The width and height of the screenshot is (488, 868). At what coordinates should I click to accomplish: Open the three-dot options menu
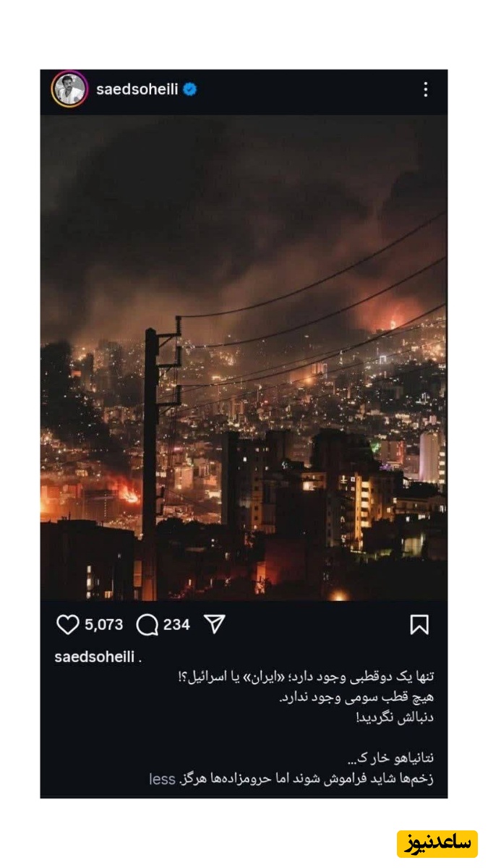(x=425, y=89)
